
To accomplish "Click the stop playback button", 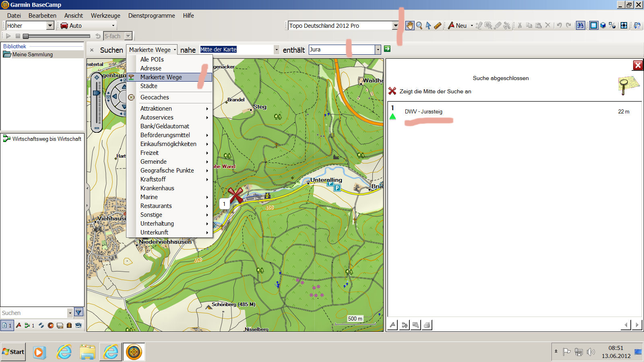I will point(18,36).
